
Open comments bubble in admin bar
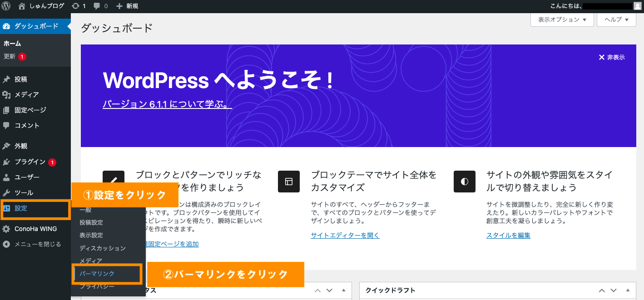[x=97, y=6]
